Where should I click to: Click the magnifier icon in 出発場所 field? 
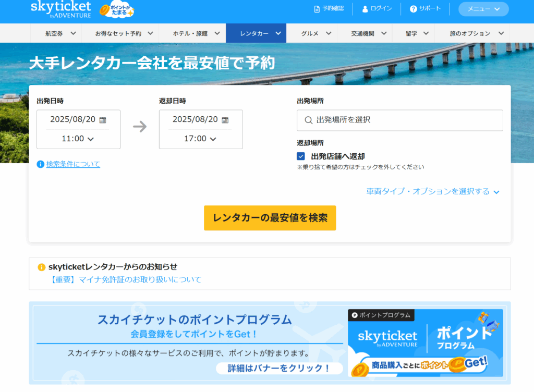[309, 120]
